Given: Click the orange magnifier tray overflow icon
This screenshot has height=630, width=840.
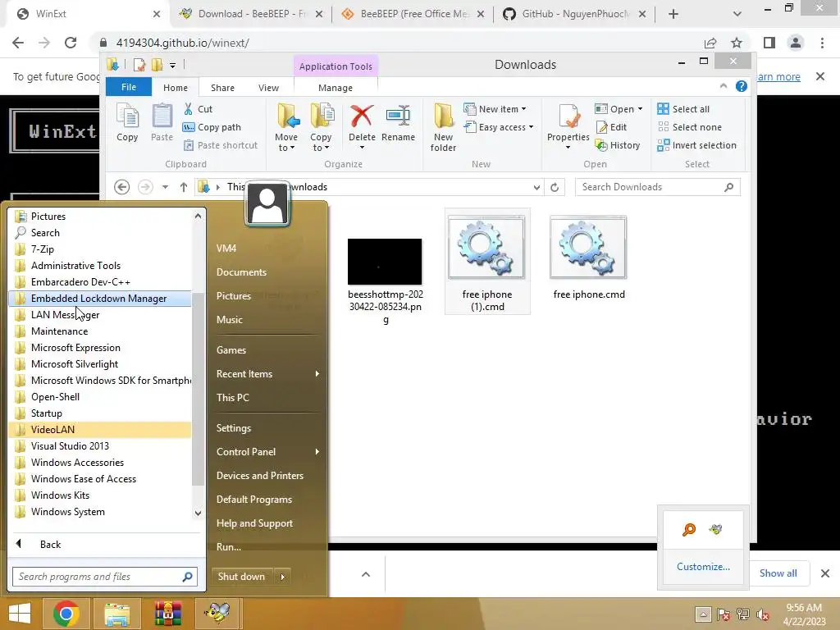Looking at the screenshot, I should point(689,530).
